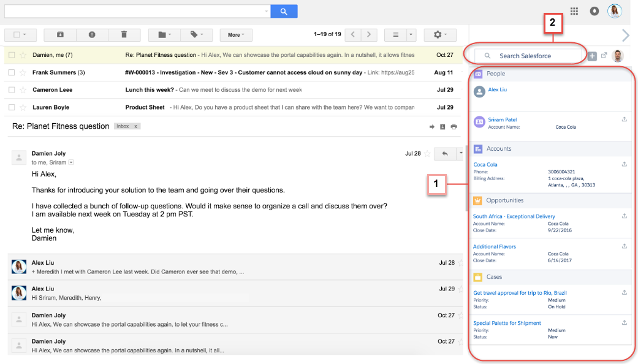Click the Salesforce user avatar

click(x=618, y=56)
